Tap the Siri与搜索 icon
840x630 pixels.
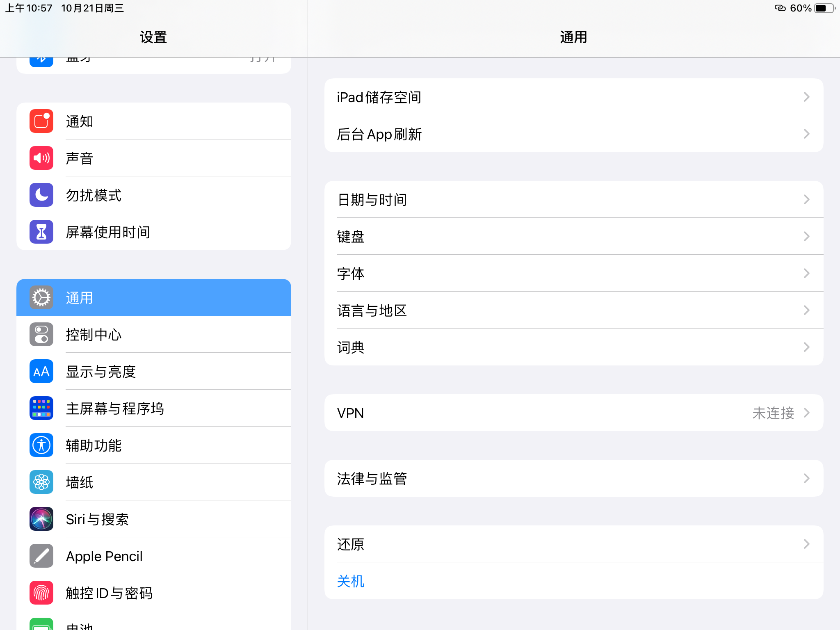pyautogui.click(x=41, y=519)
